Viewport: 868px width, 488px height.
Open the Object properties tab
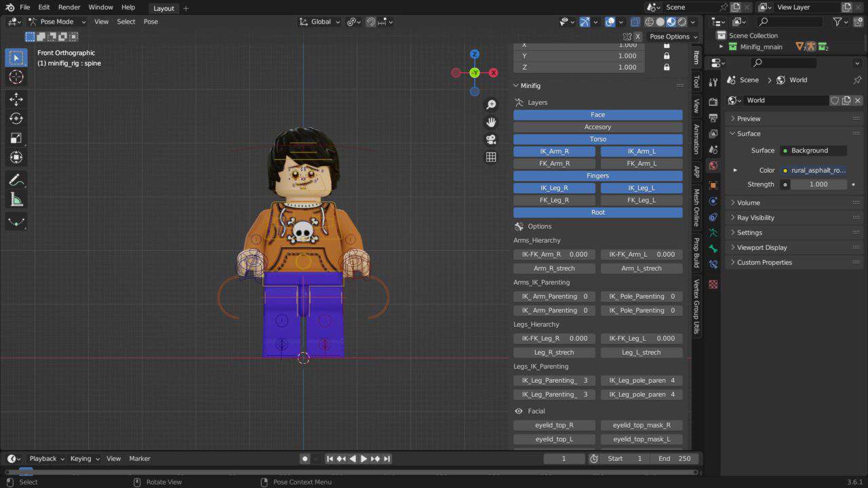tap(713, 185)
